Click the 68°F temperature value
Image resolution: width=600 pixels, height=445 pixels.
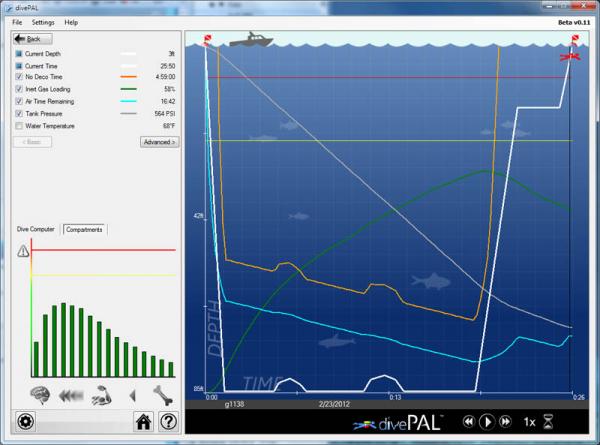(x=169, y=126)
